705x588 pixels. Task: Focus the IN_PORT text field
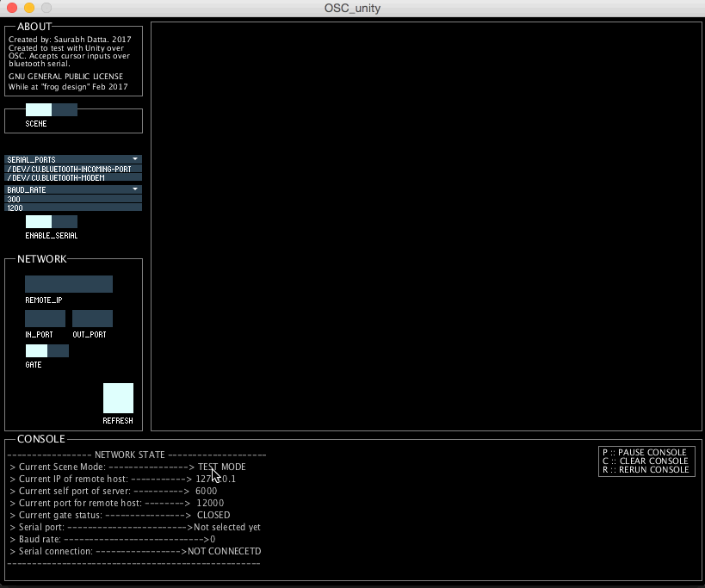pos(45,319)
